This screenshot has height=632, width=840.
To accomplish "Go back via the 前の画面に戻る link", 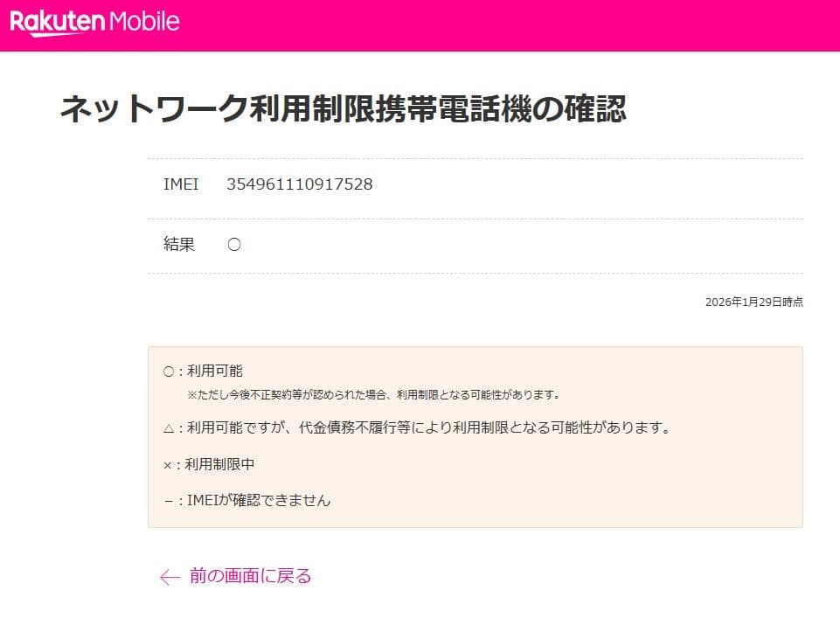I will [x=250, y=576].
